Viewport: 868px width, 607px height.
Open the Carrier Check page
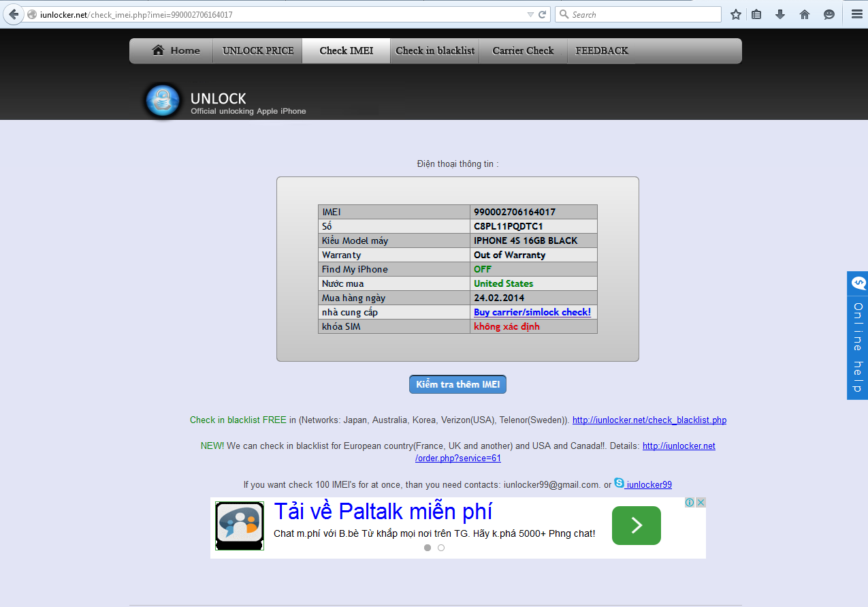pyautogui.click(x=523, y=50)
